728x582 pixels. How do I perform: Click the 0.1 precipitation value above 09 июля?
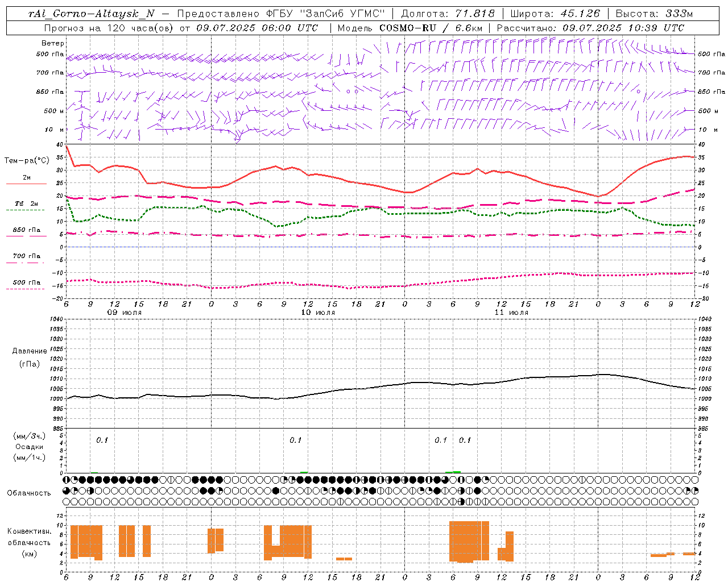point(102,440)
